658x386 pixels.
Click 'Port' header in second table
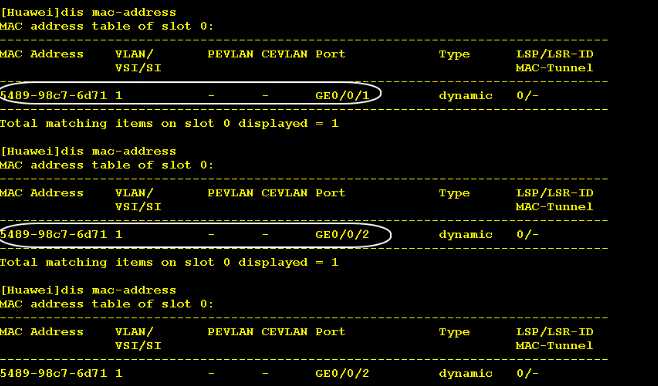click(x=330, y=193)
